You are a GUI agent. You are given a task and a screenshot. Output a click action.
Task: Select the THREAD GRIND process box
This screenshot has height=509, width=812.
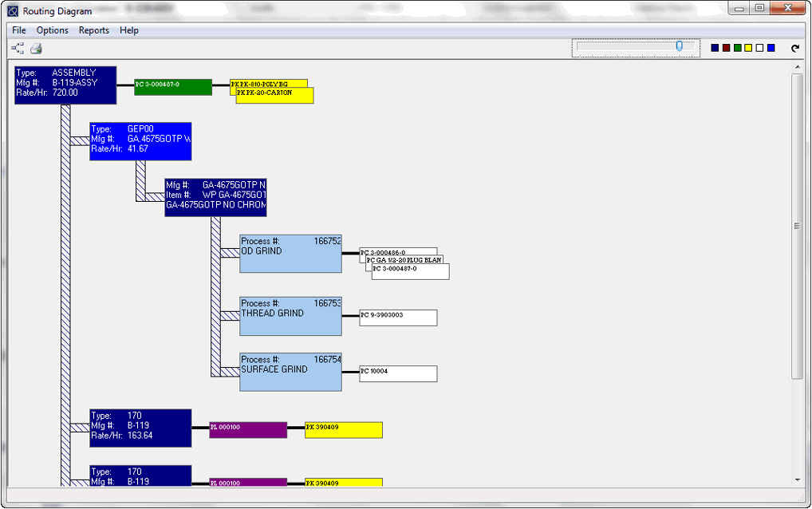click(290, 316)
